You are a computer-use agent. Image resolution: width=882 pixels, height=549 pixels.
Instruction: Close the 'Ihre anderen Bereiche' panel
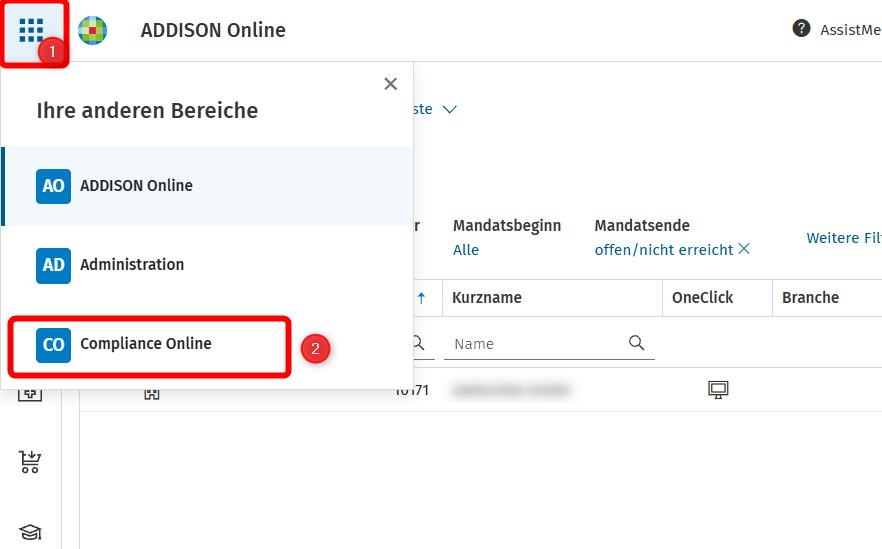(390, 84)
